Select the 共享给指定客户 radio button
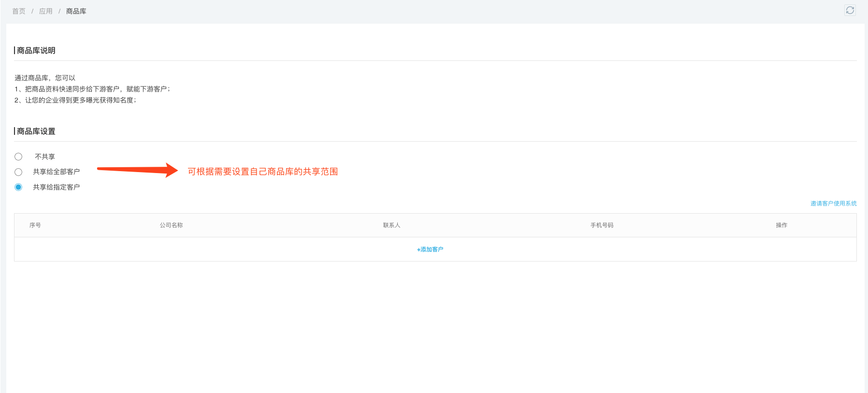This screenshot has width=868, height=393. point(18,187)
